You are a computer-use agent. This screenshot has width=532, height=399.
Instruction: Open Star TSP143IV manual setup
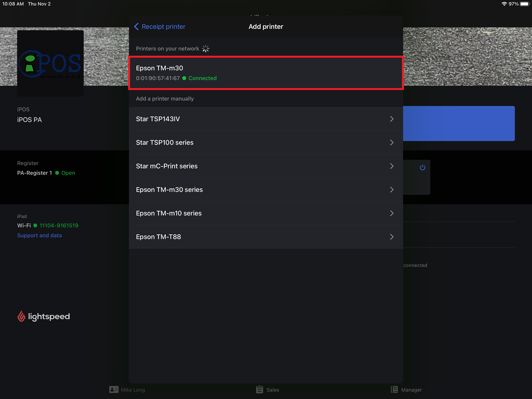click(x=266, y=119)
